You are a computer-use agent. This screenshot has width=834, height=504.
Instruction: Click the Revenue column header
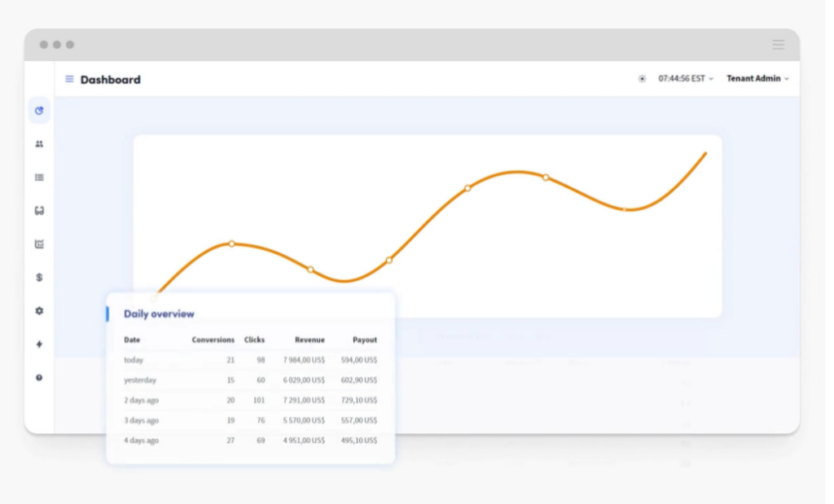(309, 340)
